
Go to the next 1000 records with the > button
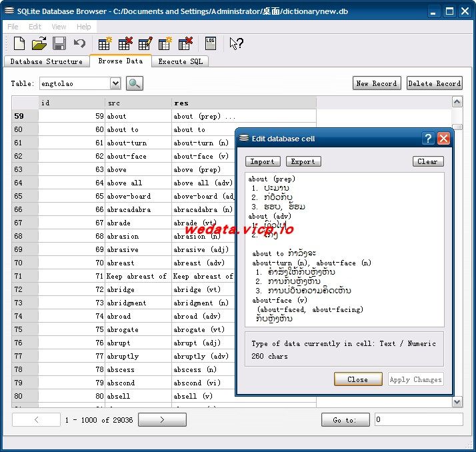click(x=162, y=419)
